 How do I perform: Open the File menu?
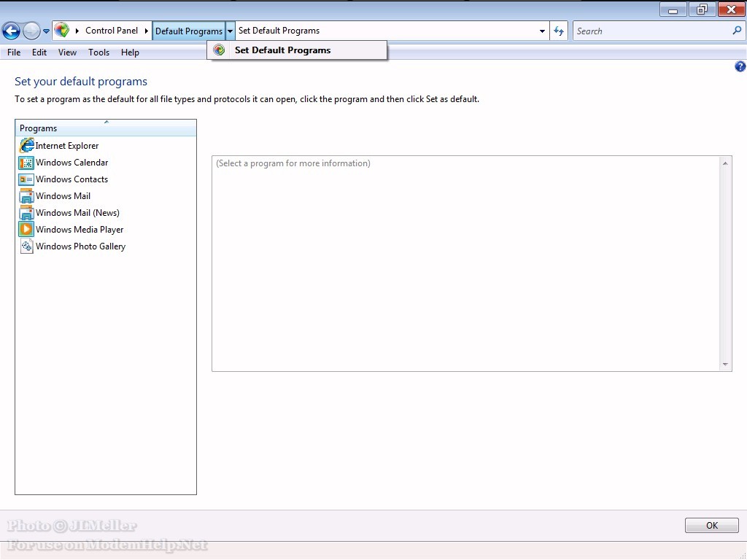tap(14, 52)
